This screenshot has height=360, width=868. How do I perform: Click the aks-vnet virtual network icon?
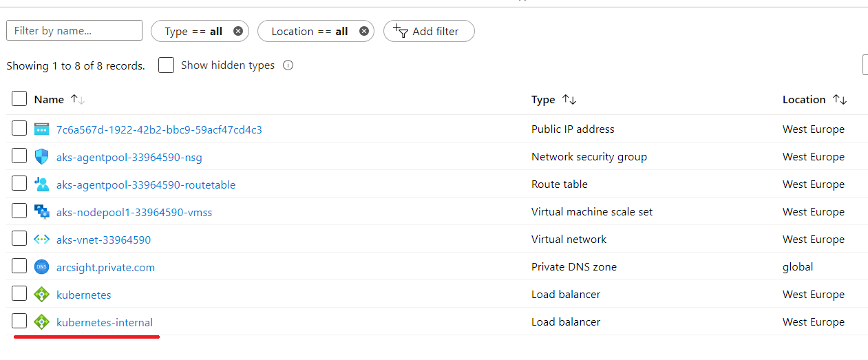point(42,240)
